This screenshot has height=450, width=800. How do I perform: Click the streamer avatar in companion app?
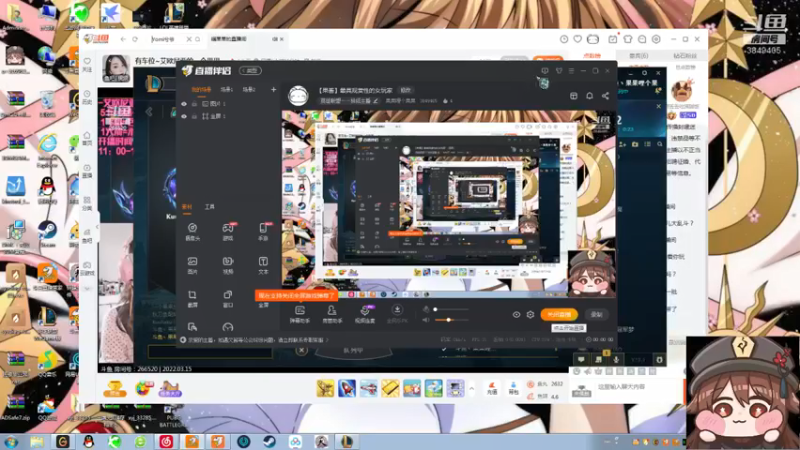(x=298, y=95)
